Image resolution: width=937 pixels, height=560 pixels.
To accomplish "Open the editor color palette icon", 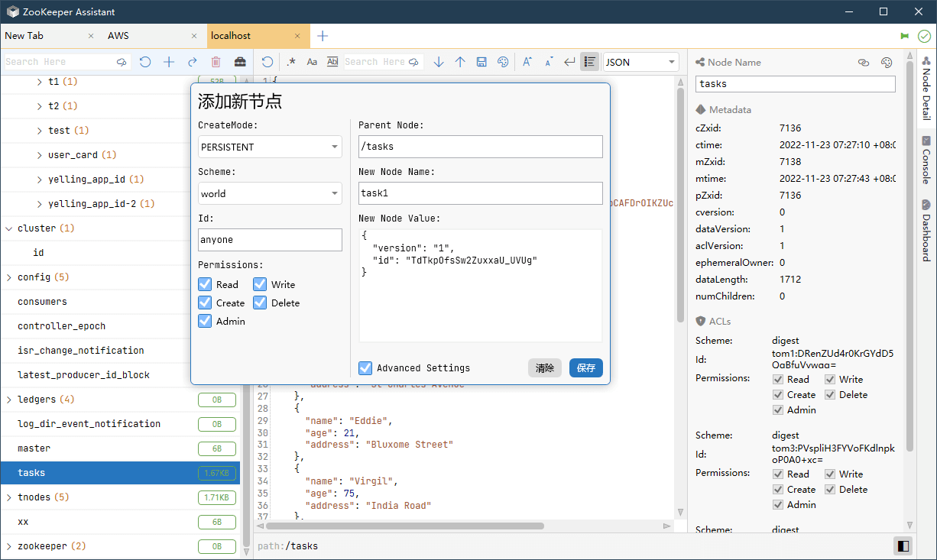I will pos(503,62).
